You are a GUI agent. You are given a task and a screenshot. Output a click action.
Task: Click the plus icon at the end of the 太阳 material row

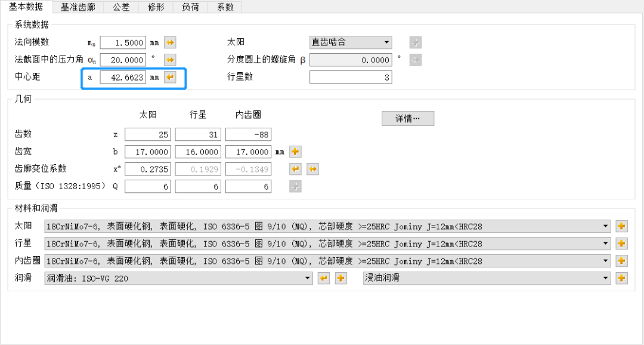623,226
